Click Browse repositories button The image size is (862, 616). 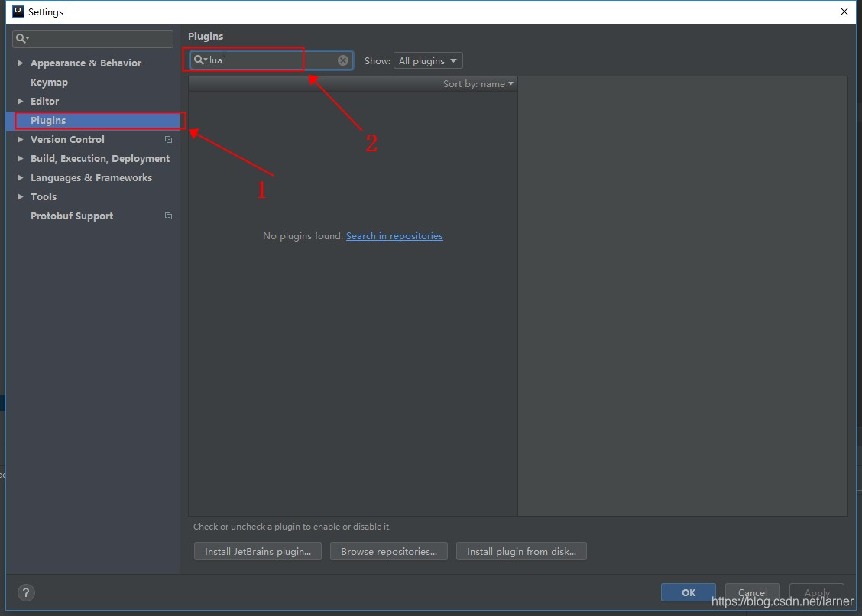click(x=389, y=551)
